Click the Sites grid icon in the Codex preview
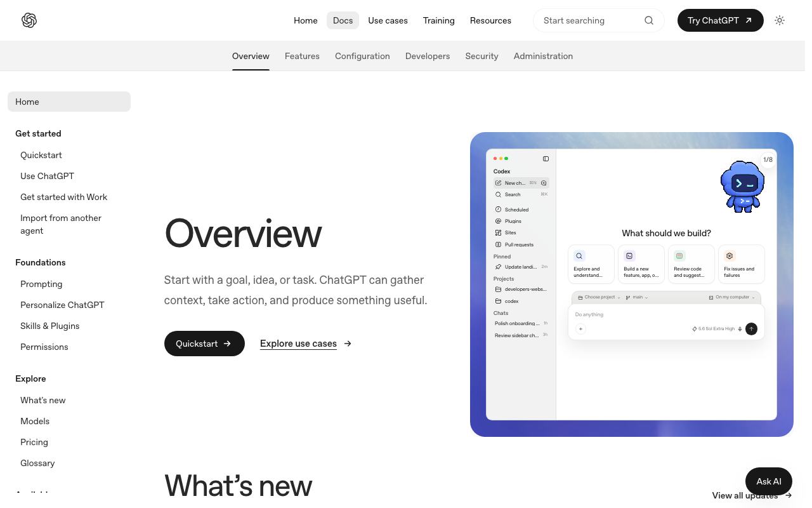 coord(498,233)
